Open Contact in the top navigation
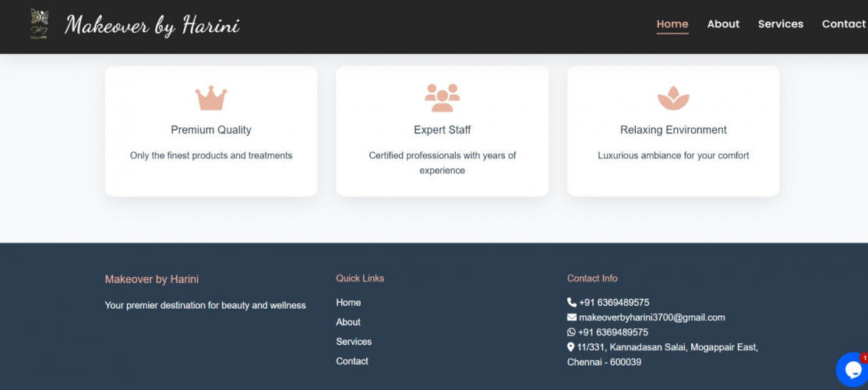This screenshot has height=390, width=868. tap(844, 24)
